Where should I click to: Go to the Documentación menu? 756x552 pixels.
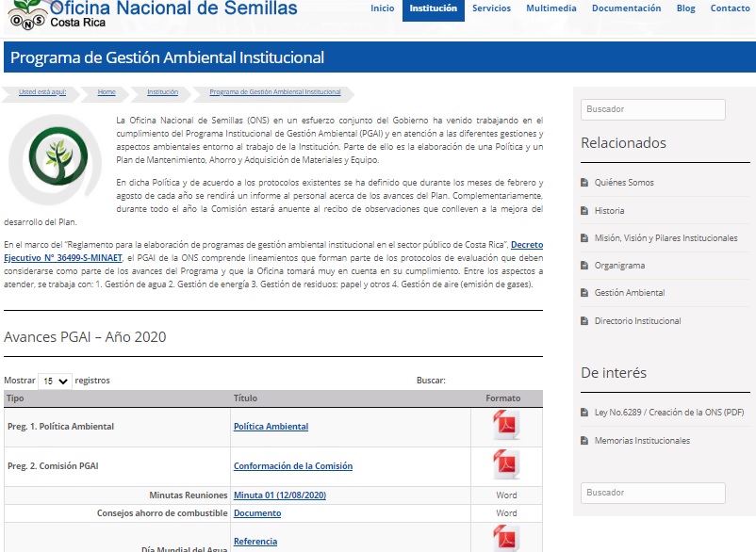626,8
